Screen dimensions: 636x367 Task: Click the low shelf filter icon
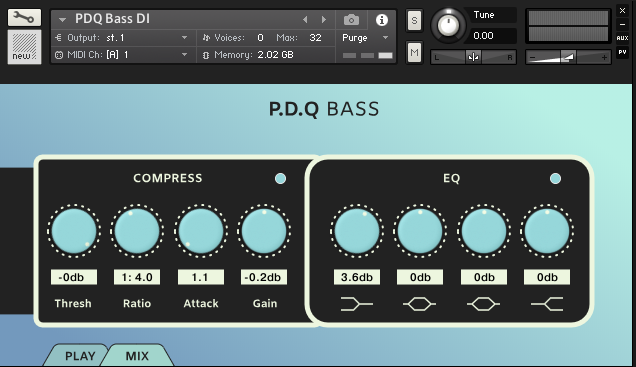click(x=357, y=304)
